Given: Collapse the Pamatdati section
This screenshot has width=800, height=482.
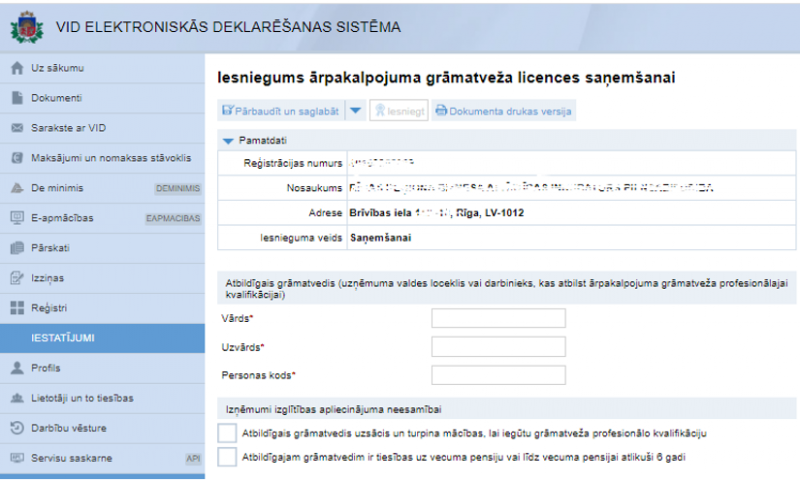Looking at the screenshot, I should point(228,141).
